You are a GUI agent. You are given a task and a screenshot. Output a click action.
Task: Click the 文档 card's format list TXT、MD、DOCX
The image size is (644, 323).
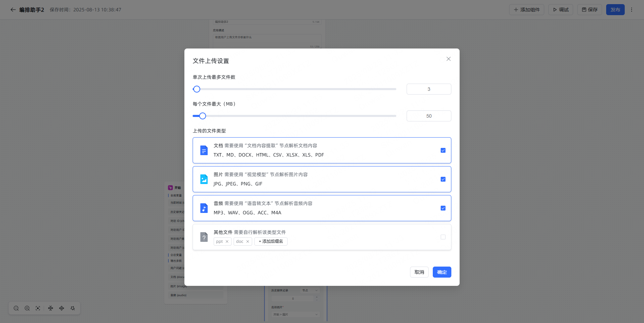click(269, 155)
